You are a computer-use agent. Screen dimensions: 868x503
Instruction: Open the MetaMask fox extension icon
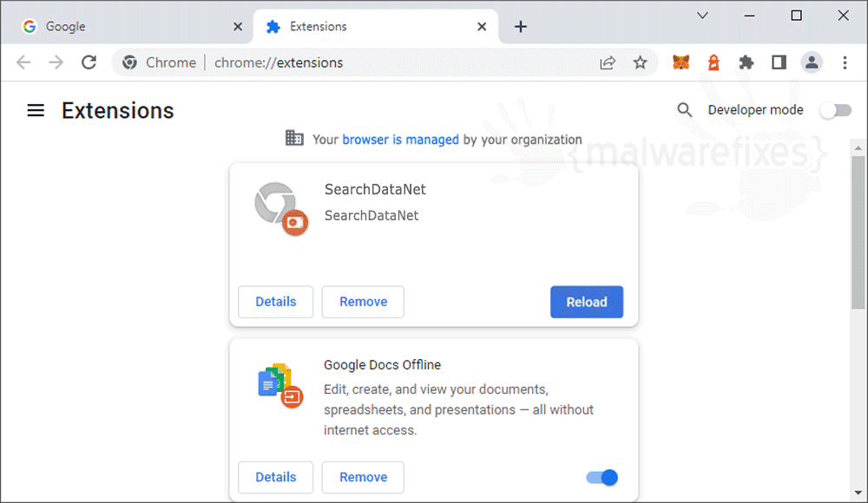681,62
